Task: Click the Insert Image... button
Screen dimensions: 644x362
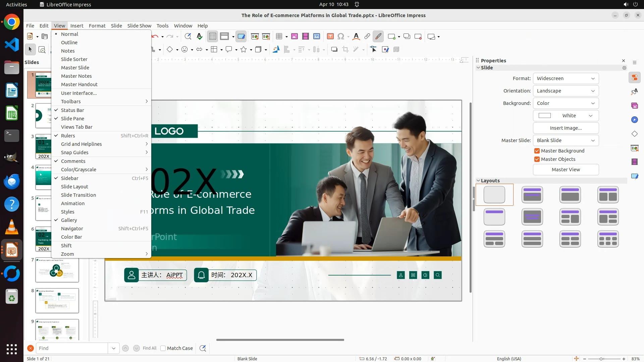Action: click(566, 128)
